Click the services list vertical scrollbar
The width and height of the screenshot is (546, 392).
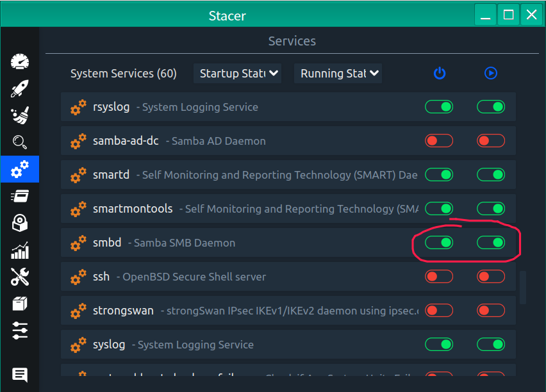click(523, 288)
